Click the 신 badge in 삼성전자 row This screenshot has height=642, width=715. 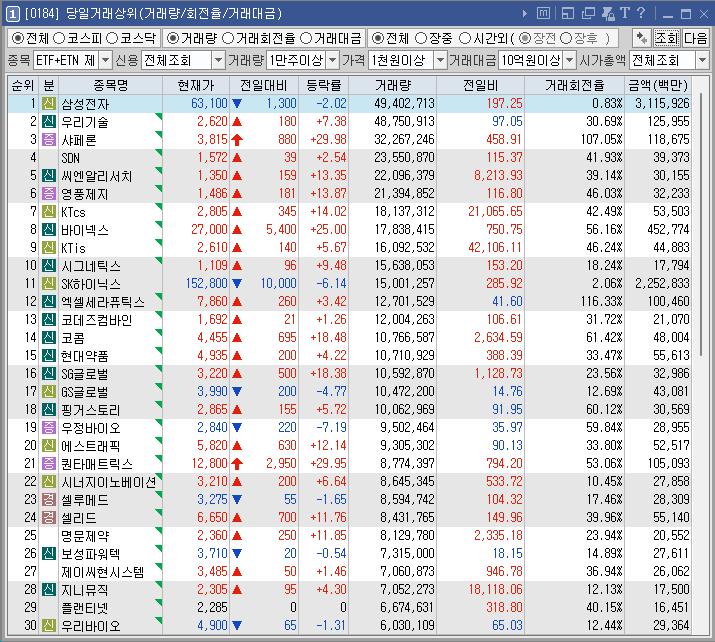click(49, 104)
